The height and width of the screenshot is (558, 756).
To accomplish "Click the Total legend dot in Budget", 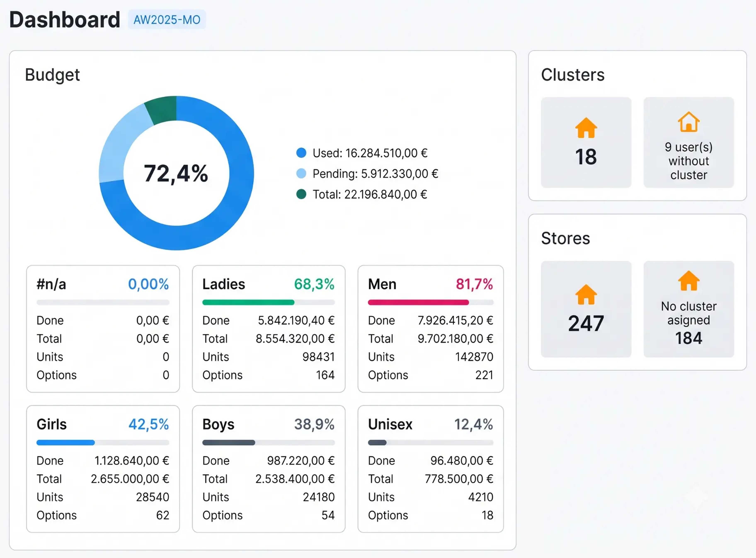I will click(301, 194).
